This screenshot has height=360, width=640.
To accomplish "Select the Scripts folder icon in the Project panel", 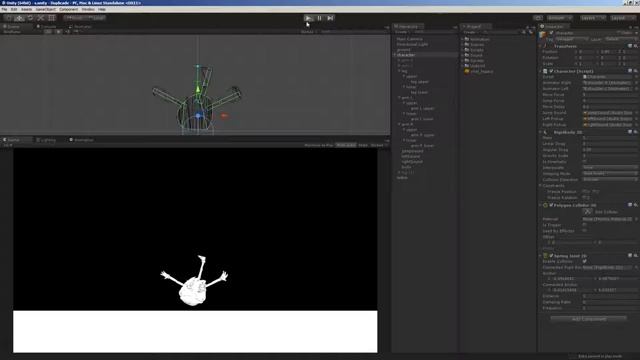I will tap(467, 50).
